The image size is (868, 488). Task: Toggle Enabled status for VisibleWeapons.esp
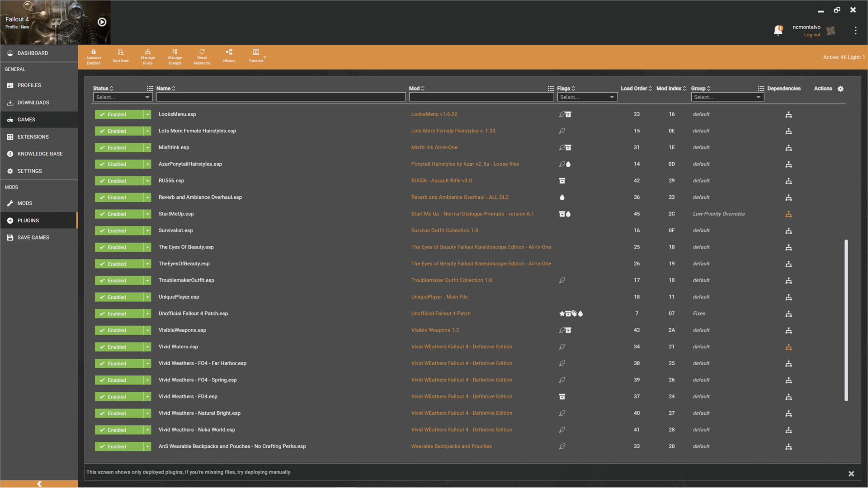[x=119, y=330]
